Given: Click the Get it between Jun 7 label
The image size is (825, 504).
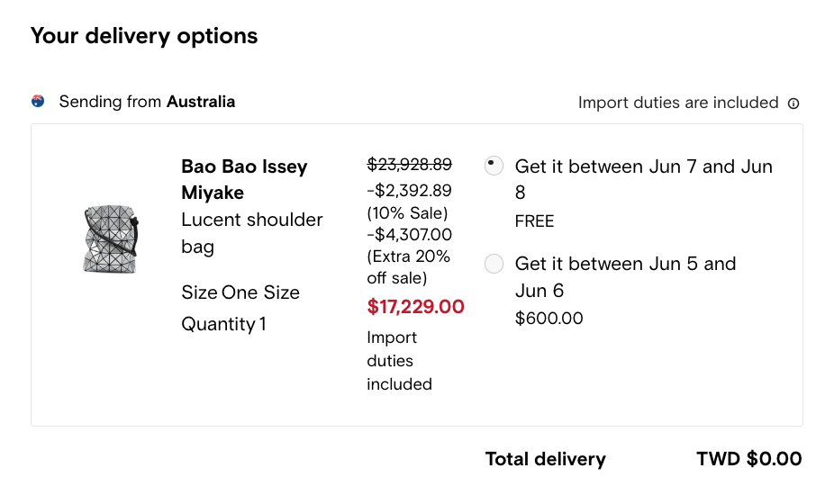Looking at the screenshot, I should tap(643, 179).
